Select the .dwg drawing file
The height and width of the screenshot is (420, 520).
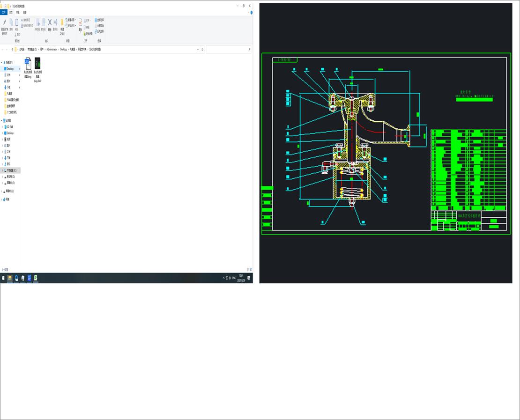tap(28, 67)
